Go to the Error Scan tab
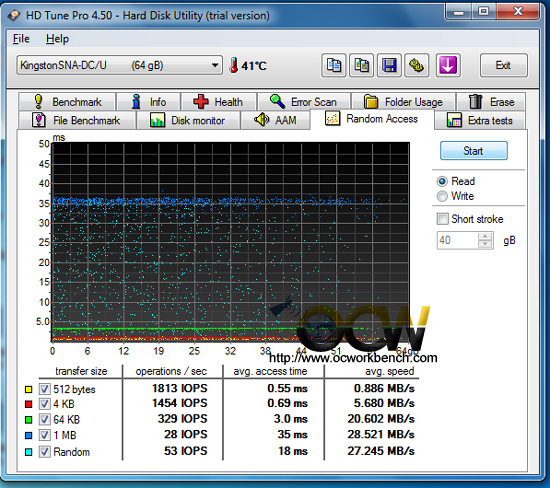550x488 pixels. coord(304,102)
